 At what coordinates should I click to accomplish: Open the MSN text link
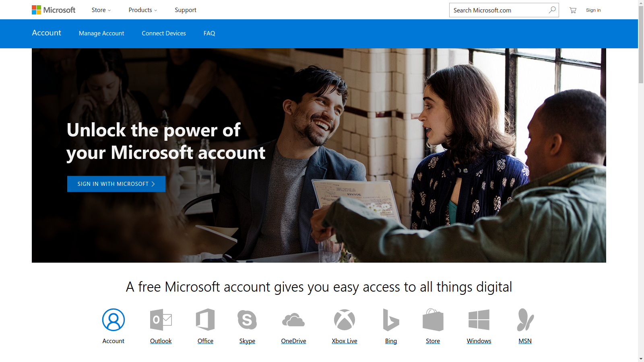coord(525,341)
